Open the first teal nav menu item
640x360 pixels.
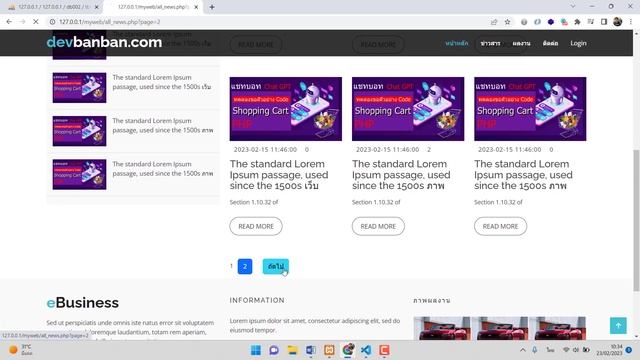point(457,43)
